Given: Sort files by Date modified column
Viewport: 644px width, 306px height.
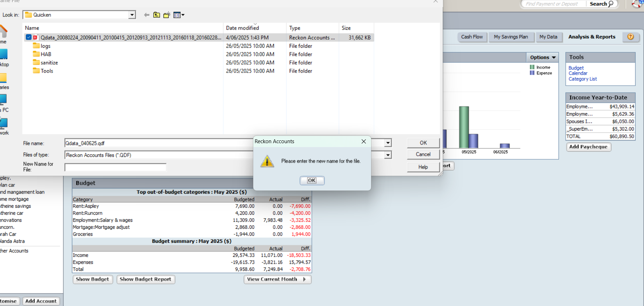Looking at the screenshot, I should point(255,28).
